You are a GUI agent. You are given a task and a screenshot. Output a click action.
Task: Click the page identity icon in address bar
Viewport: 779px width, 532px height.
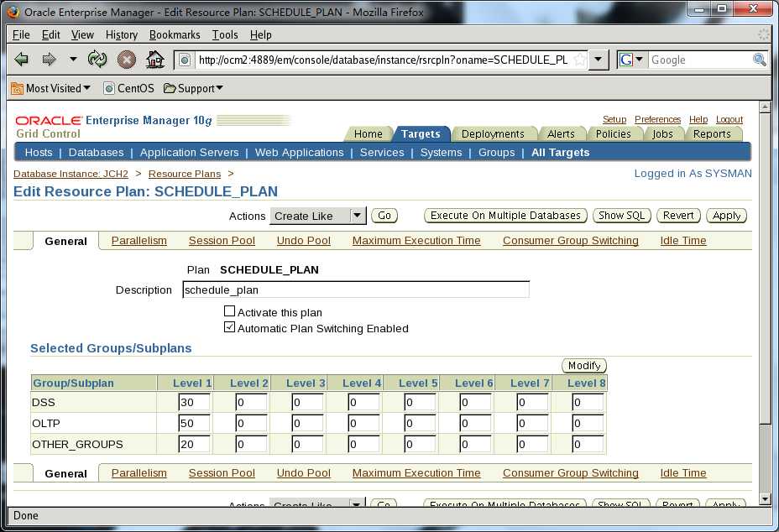185,60
